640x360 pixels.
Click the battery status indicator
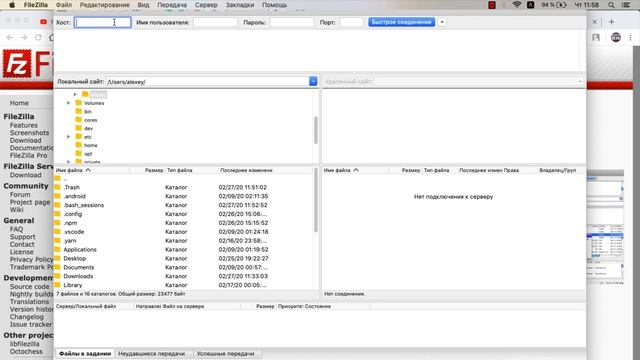click(x=554, y=5)
